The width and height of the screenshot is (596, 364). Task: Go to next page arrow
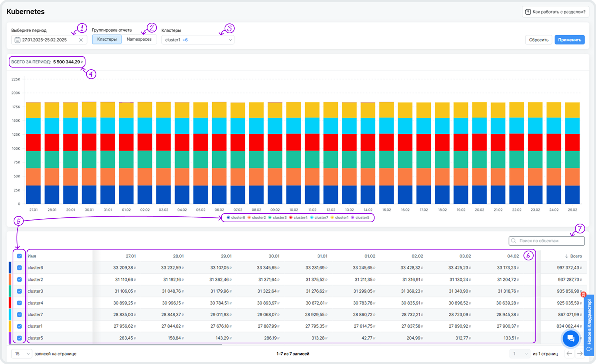pos(580,353)
